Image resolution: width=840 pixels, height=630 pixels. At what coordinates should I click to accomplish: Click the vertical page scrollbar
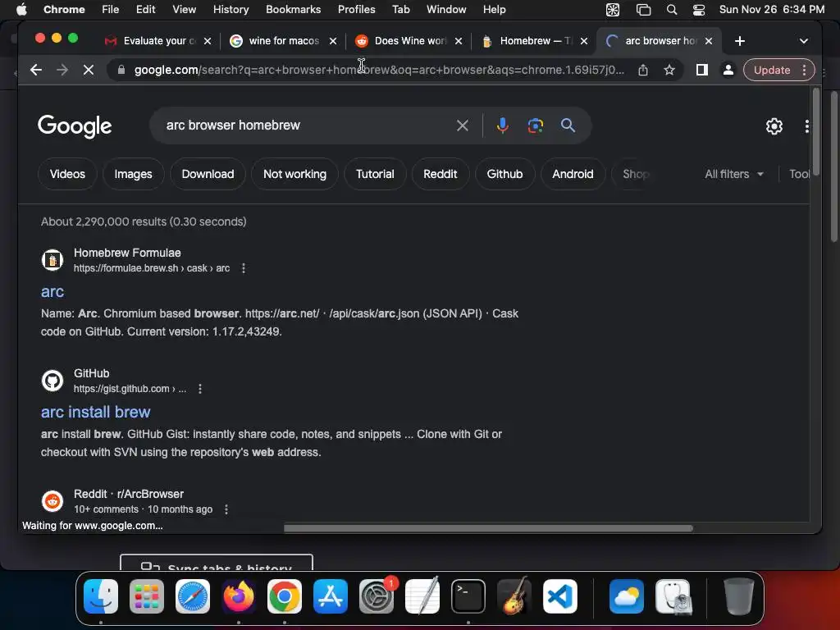click(816, 132)
